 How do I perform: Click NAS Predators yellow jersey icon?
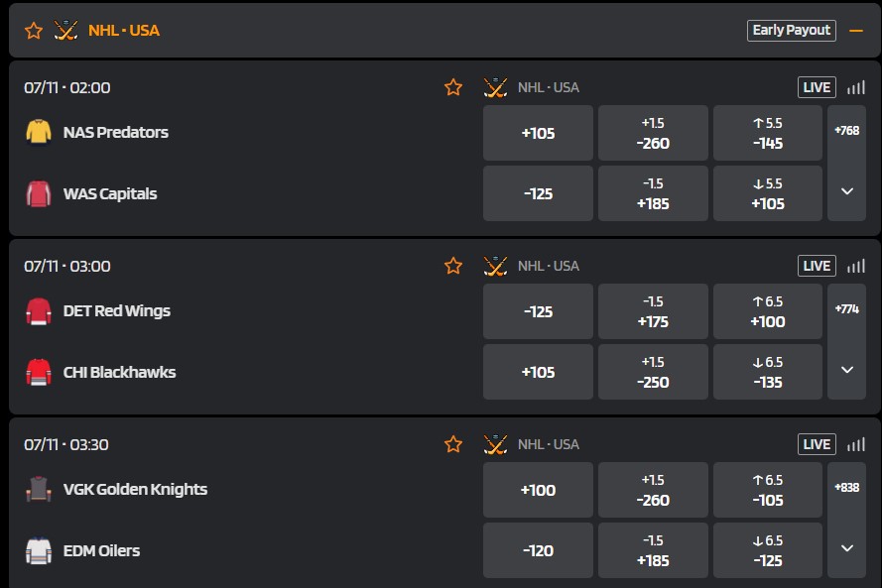(39, 132)
